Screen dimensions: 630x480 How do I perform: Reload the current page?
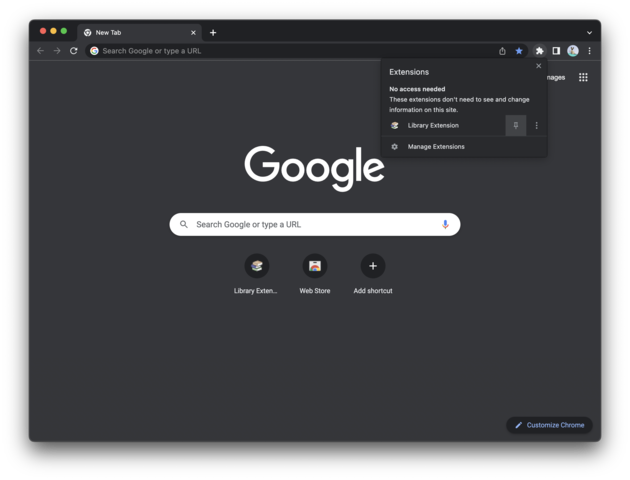(x=74, y=51)
